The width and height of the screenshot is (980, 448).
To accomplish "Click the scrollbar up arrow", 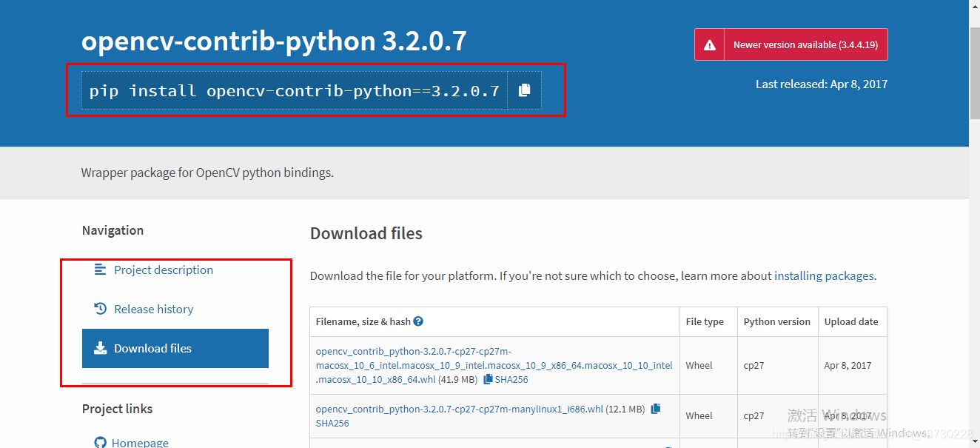I will [975, 7].
